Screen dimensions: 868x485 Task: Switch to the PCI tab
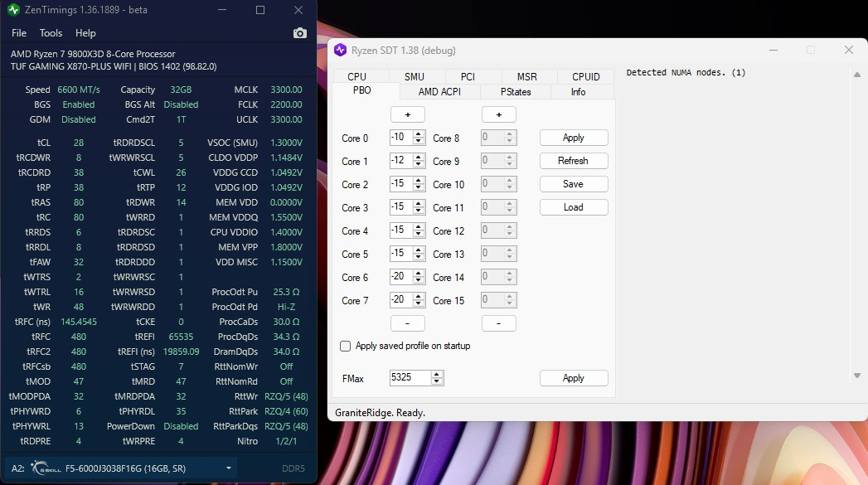tap(468, 77)
